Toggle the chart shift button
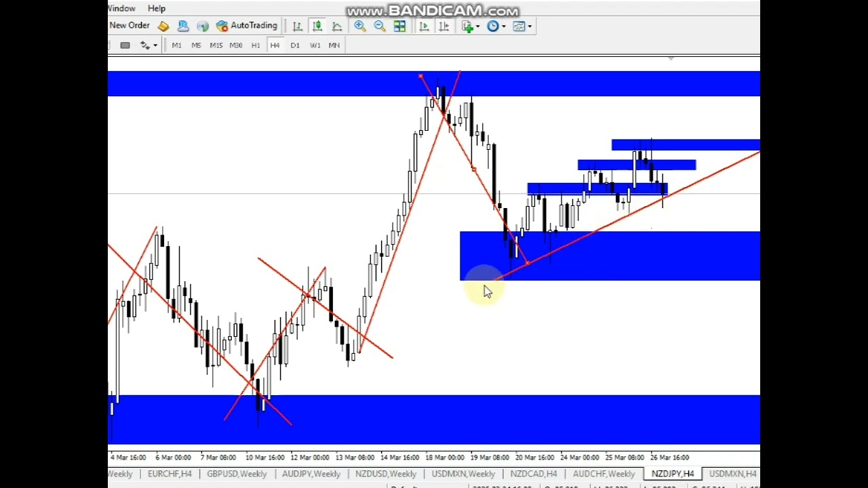The width and height of the screenshot is (868, 488). (x=443, y=26)
